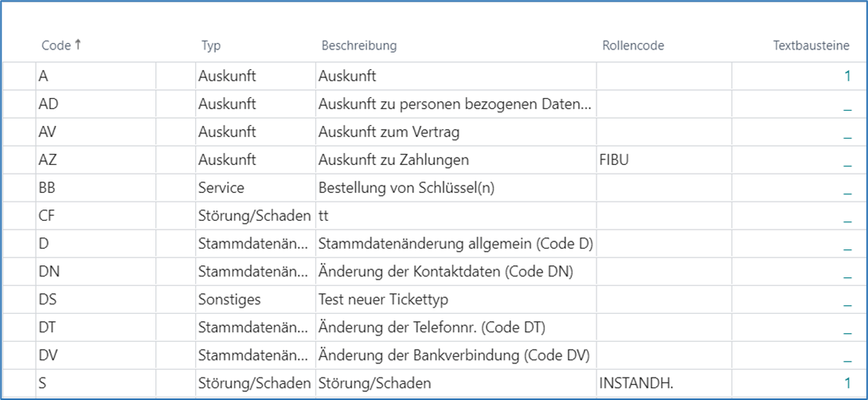Sort by the Code column header
The image size is (868, 400).
56,46
